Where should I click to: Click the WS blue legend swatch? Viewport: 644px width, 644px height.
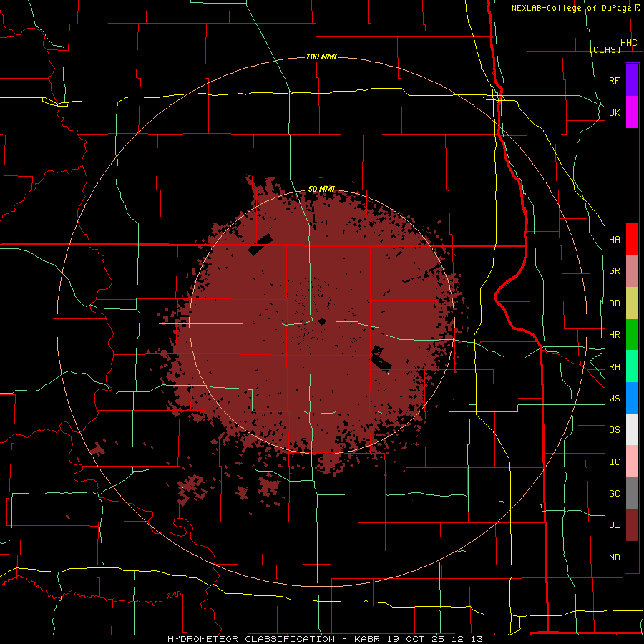[632, 398]
